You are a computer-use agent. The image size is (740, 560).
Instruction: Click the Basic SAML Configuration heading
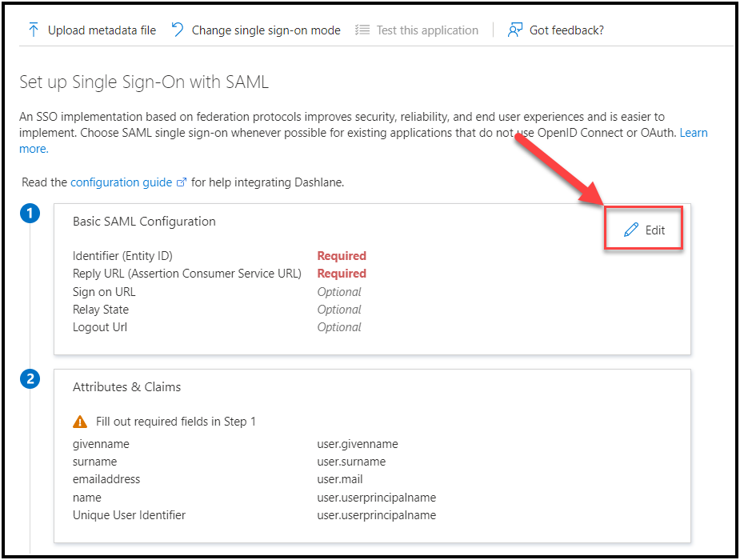144,222
